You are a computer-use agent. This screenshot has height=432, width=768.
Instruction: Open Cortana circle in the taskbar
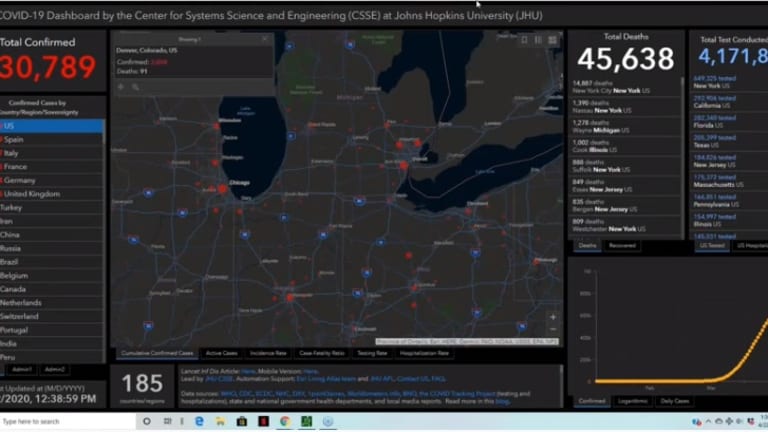[x=146, y=421]
